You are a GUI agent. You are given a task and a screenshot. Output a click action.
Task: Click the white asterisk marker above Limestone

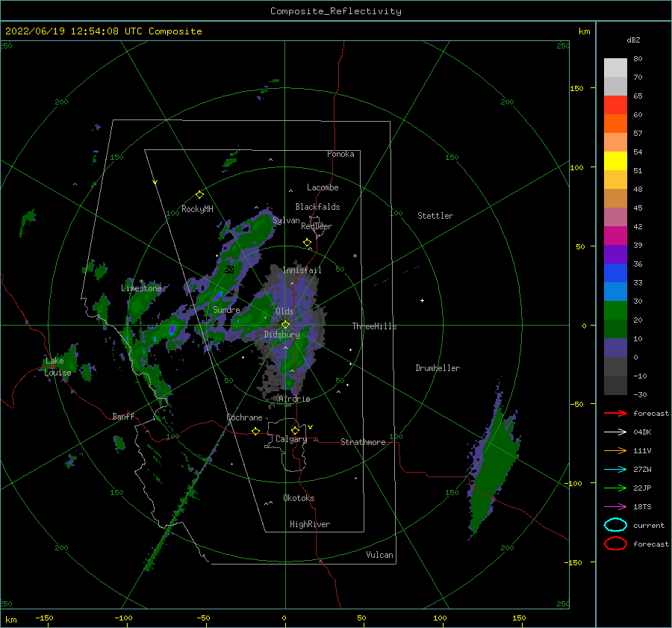(141, 282)
